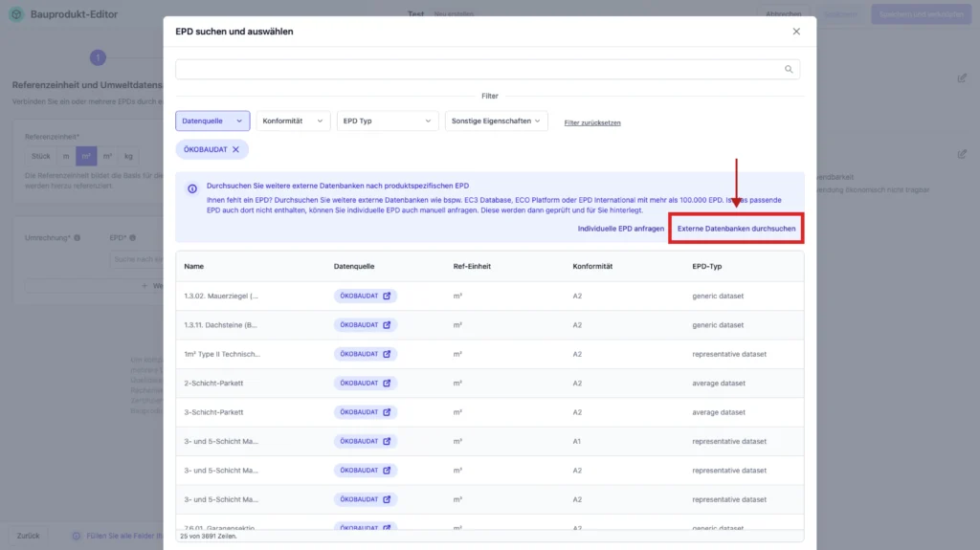This screenshot has height=550, width=980.
Task: Click the EPD search field behind the dialog
Action: [136, 259]
